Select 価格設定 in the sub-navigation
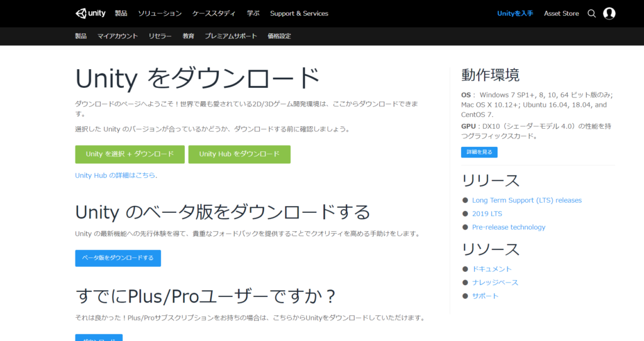 click(279, 36)
